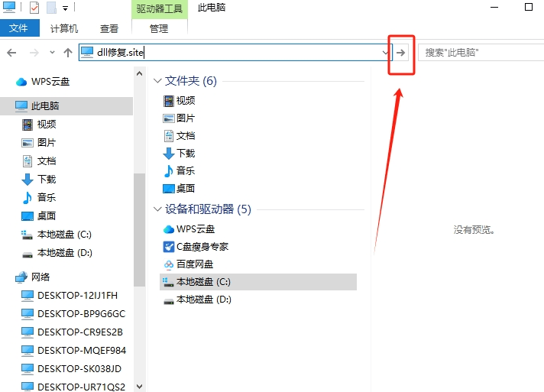The image size is (544, 392).
Task: Open the 查看 ribbon tab
Action: (109, 28)
